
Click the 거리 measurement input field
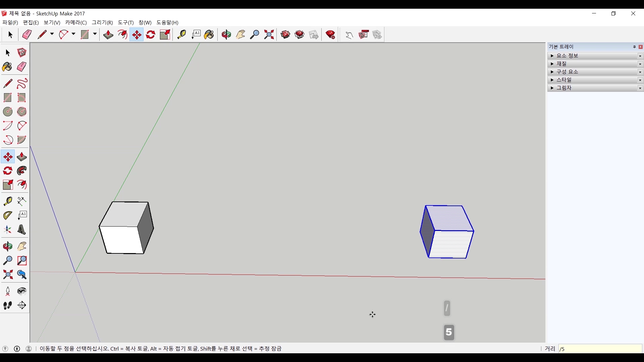click(600, 349)
